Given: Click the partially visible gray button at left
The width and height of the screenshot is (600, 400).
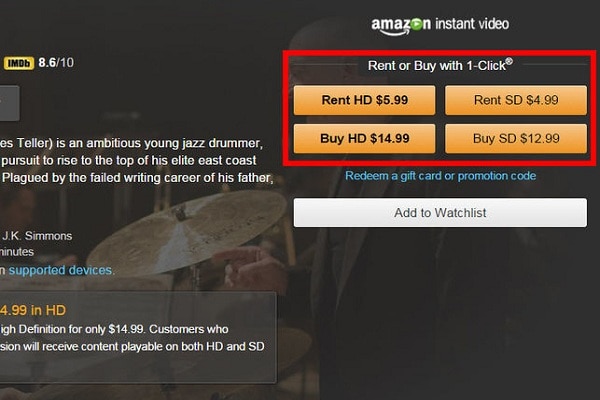Looking at the screenshot, I should (9, 102).
